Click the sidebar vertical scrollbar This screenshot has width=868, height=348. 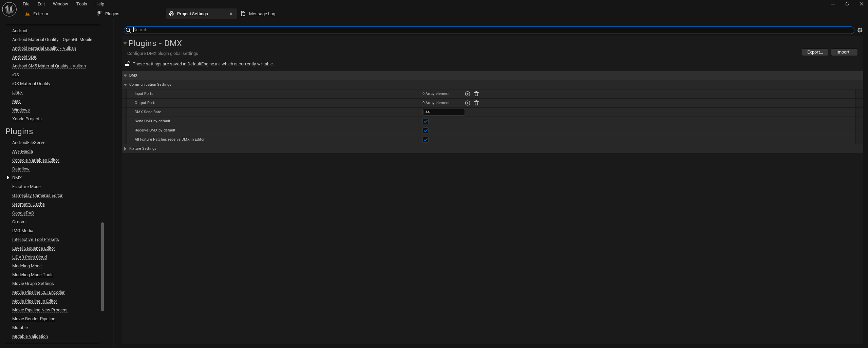pyautogui.click(x=102, y=267)
